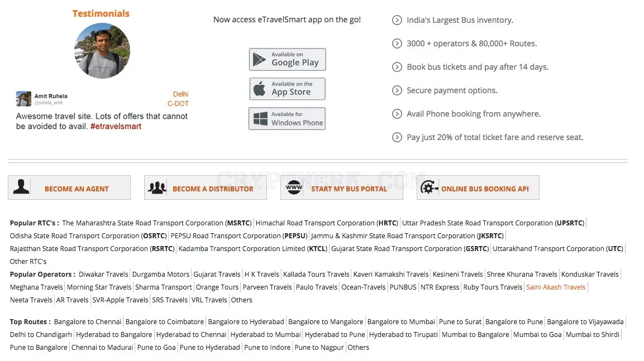Click the WWW globe icon for bus portal
Viewport: 644px width, 361px height.
(x=294, y=187)
